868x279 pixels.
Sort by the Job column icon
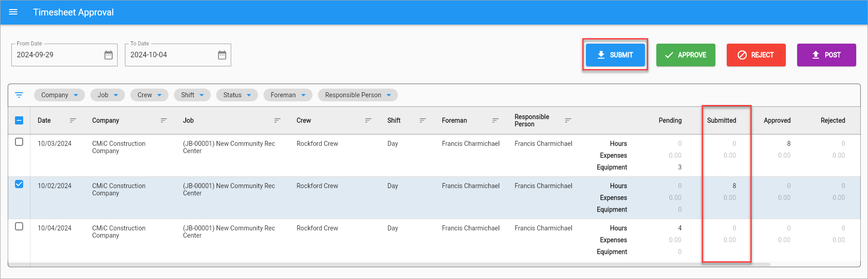click(x=278, y=120)
